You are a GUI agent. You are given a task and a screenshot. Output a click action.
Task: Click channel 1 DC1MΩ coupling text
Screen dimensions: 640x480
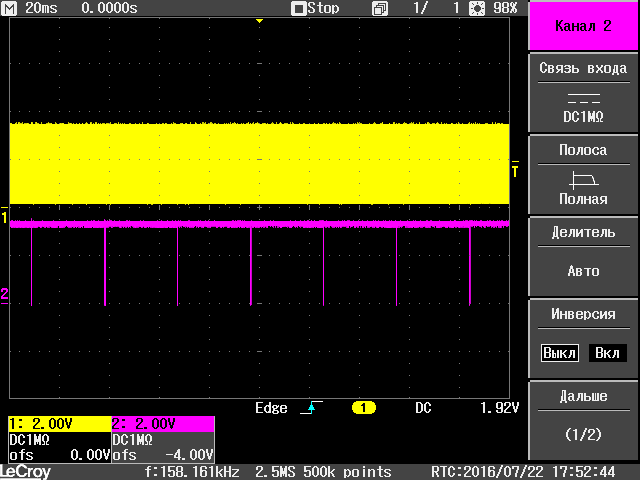tap(29, 440)
